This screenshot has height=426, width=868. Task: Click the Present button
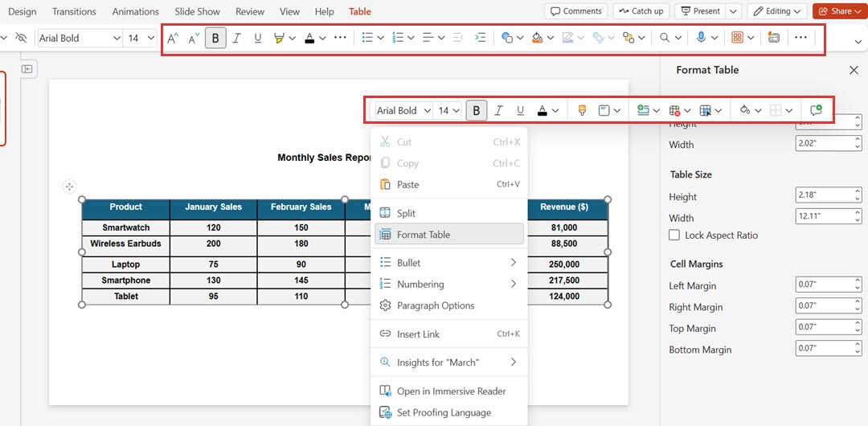(x=701, y=11)
